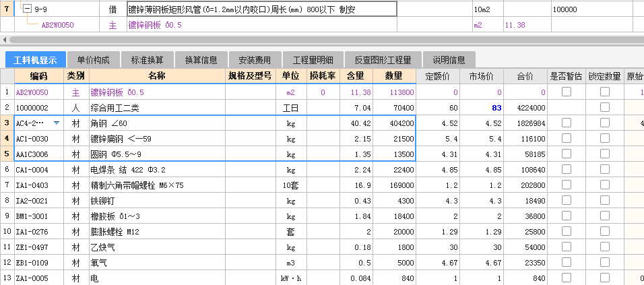Click the 定额价 column header
The height and width of the screenshot is (285, 644).
point(438,76)
